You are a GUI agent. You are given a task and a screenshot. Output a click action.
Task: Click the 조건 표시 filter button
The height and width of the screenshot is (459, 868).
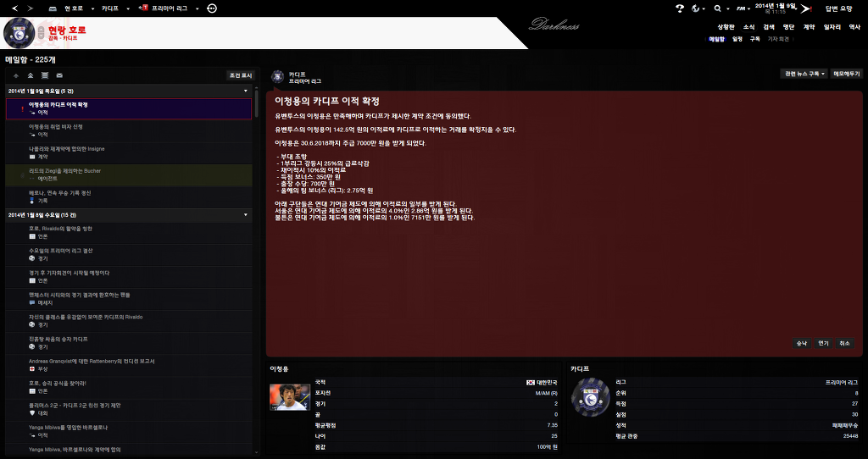241,75
